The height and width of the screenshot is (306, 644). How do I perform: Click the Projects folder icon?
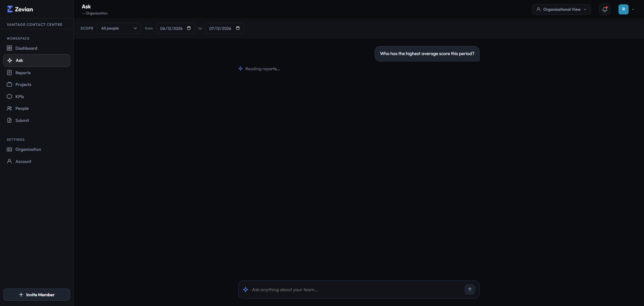point(9,84)
